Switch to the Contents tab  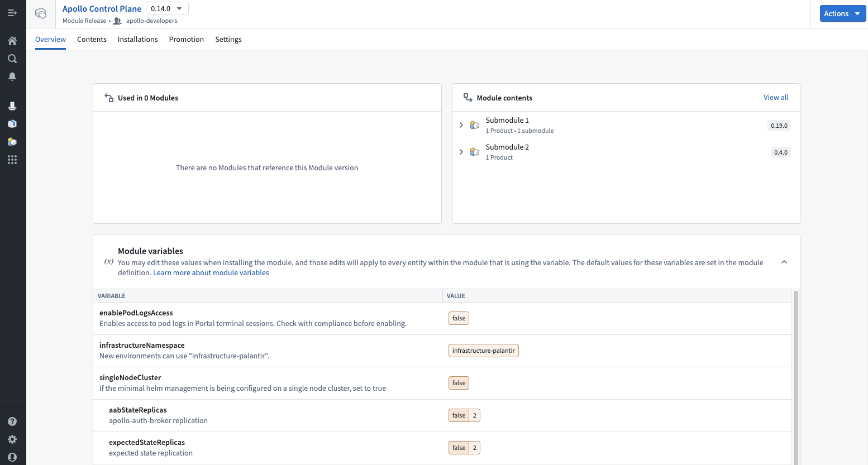coord(92,39)
